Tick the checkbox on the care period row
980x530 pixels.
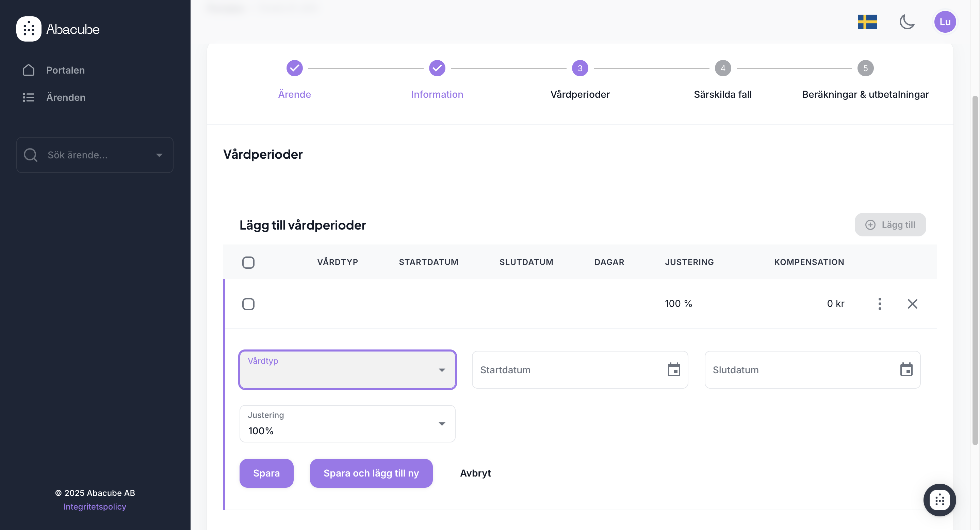[248, 304]
